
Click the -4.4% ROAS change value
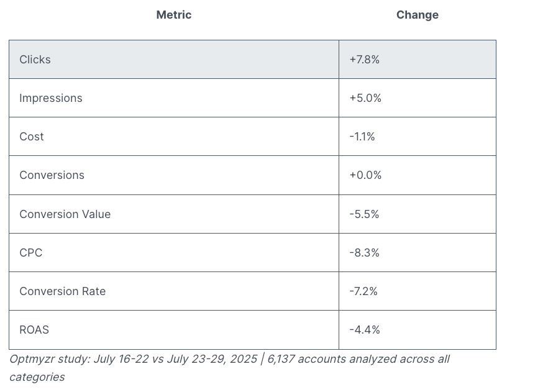pos(364,330)
